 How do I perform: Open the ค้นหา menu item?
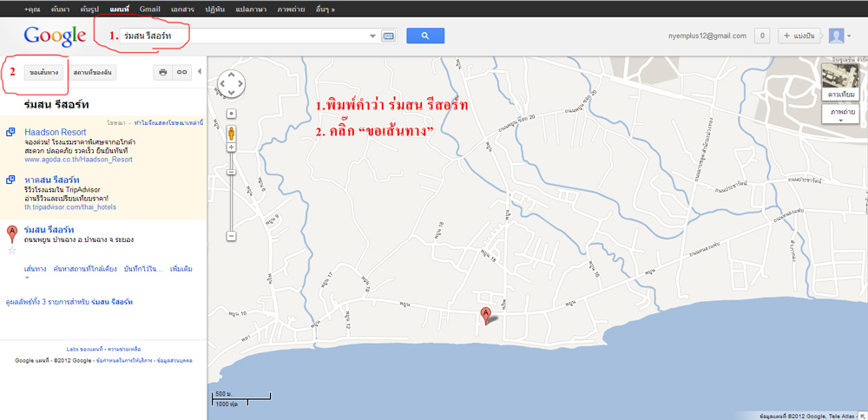coord(59,10)
